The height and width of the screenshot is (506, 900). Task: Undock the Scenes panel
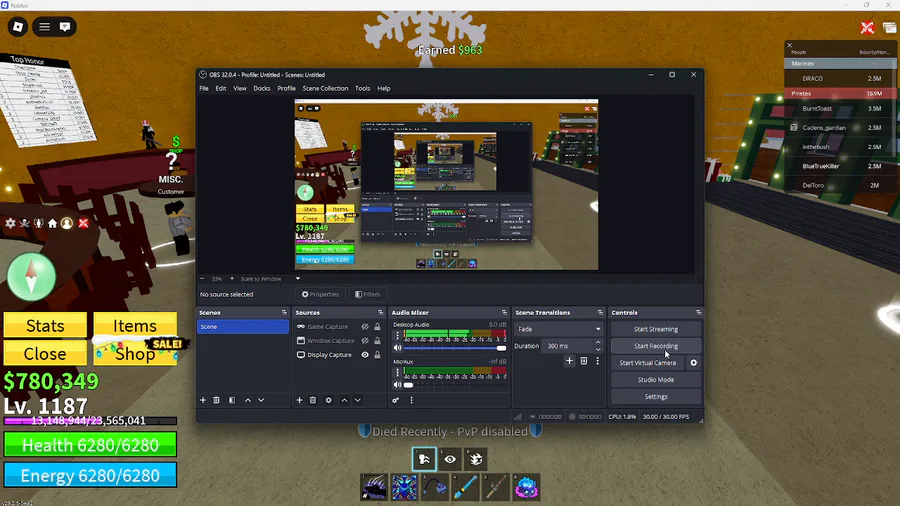(284, 313)
